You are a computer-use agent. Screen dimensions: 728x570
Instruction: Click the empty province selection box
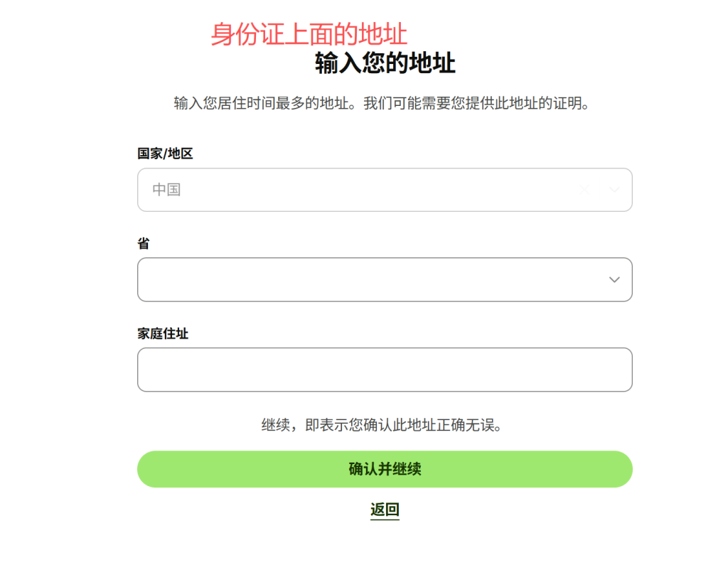[x=385, y=280]
